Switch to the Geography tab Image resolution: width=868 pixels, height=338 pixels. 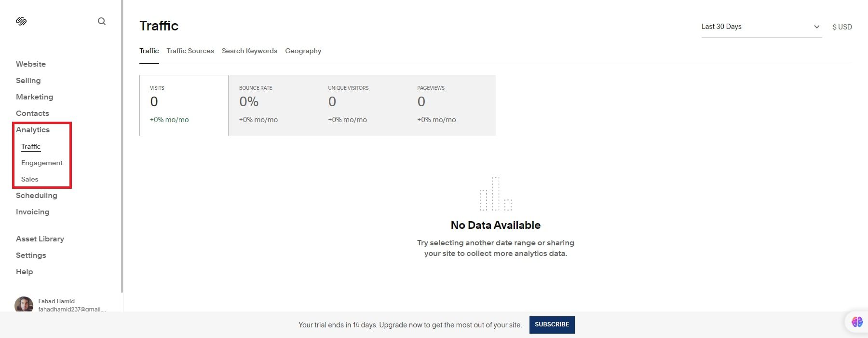[x=303, y=51]
